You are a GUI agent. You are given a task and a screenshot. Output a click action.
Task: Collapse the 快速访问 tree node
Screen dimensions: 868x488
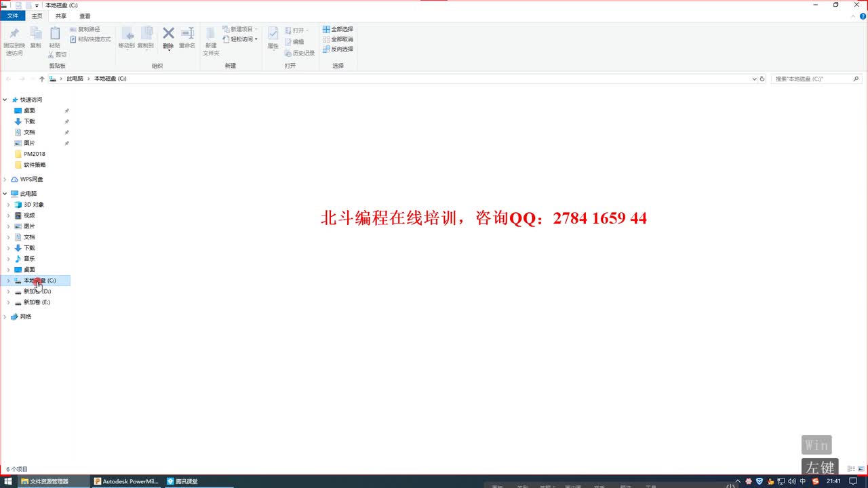[x=5, y=100]
